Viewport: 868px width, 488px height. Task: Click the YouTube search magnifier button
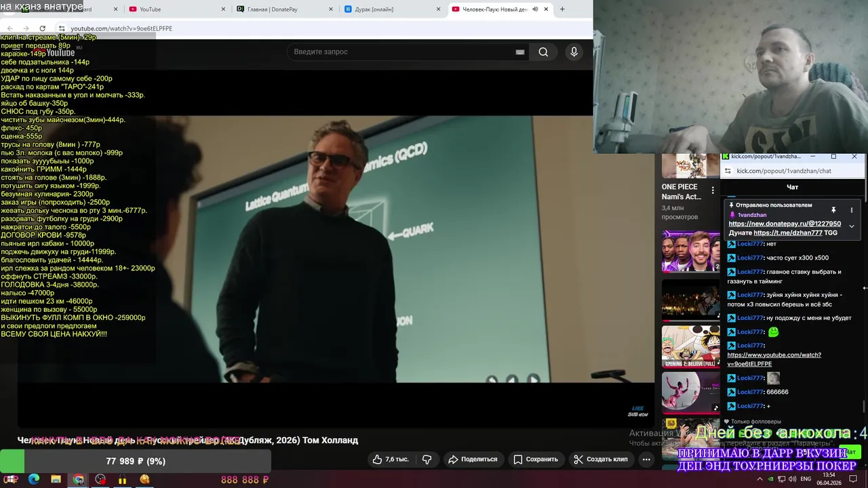pyautogui.click(x=543, y=52)
